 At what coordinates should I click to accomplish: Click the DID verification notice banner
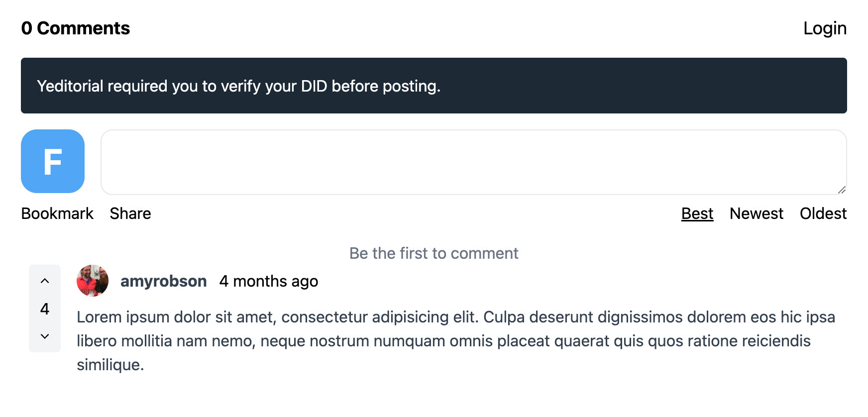pos(434,86)
